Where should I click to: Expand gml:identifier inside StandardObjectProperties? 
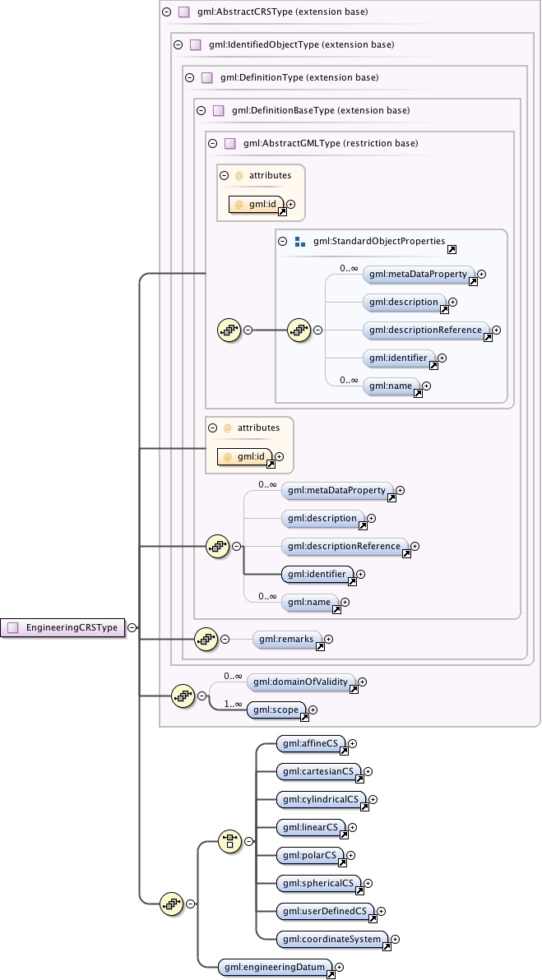click(442, 358)
